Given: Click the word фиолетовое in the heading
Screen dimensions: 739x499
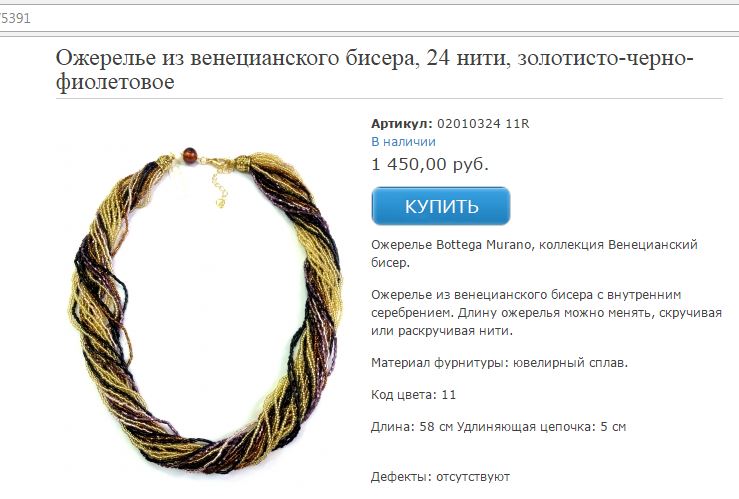Looking at the screenshot, I should point(115,82).
